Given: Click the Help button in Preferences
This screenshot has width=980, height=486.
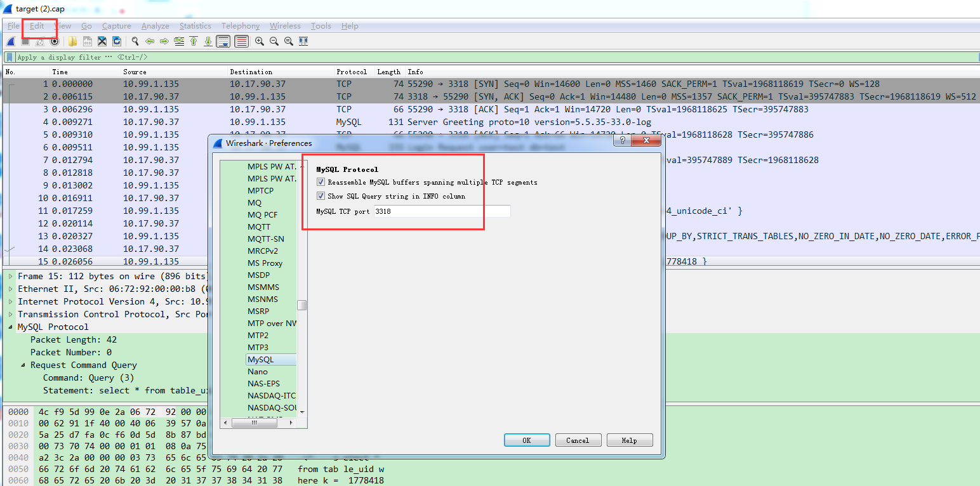Looking at the screenshot, I should tap(630, 440).
